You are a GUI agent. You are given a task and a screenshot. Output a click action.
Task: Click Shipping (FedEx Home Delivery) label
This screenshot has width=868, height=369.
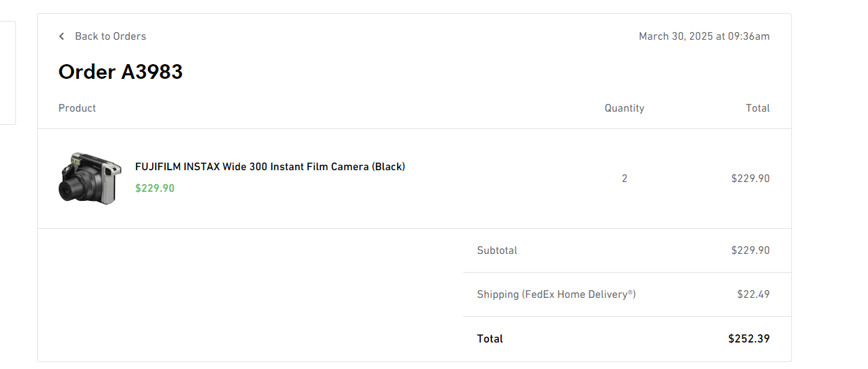[x=556, y=294]
